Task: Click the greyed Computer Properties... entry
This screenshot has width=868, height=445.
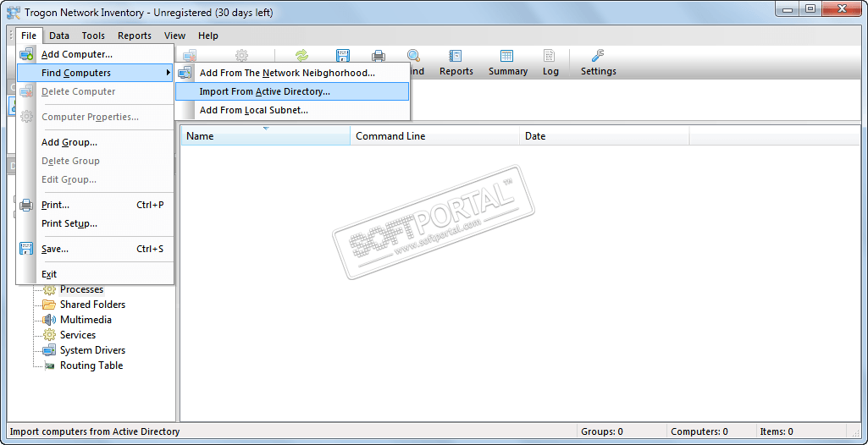Action: click(95, 118)
